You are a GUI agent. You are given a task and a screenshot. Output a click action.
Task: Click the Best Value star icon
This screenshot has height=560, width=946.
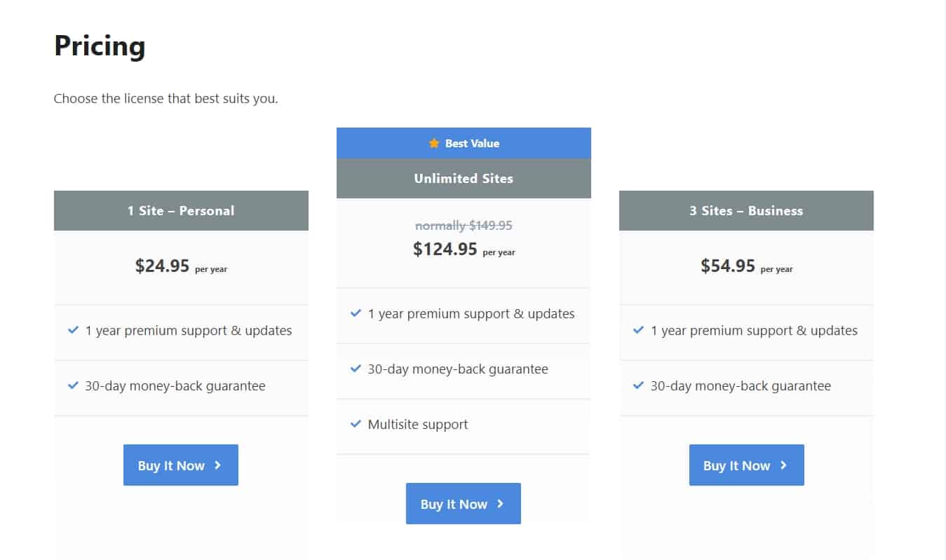pos(434,143)
